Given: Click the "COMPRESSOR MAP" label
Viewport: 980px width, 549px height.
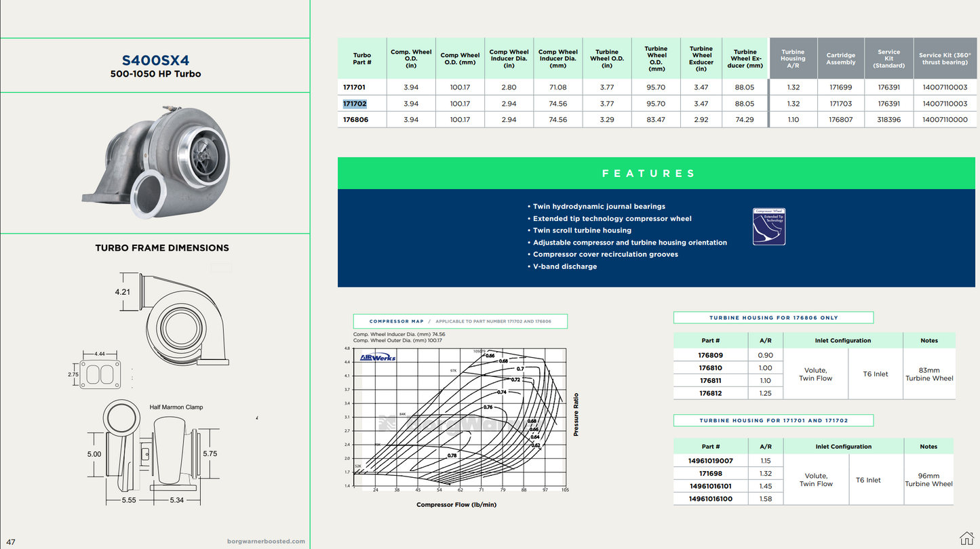Looking at the screenshot, I should tap(396, 321).
